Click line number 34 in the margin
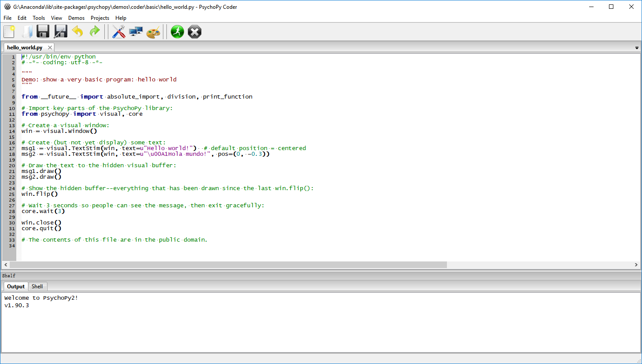 [12, 246]
